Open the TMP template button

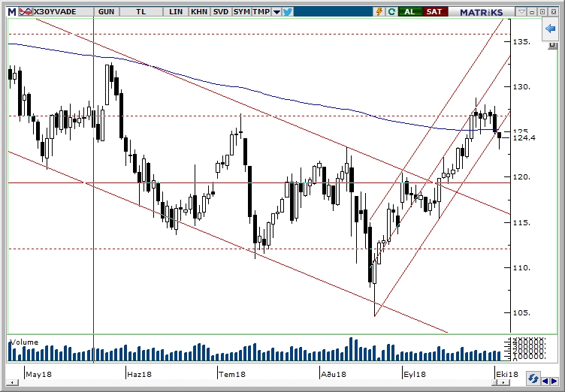pos(261,12)
